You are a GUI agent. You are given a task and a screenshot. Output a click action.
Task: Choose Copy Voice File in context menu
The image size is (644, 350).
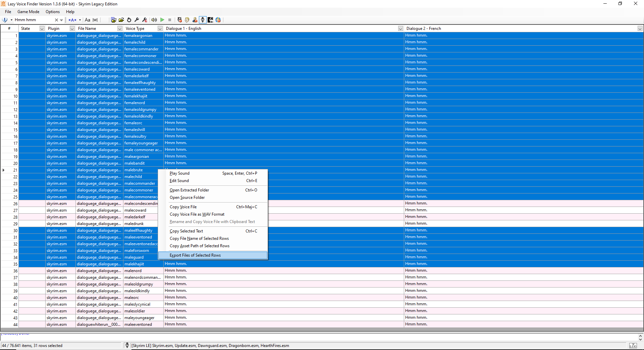click(213, 207)
